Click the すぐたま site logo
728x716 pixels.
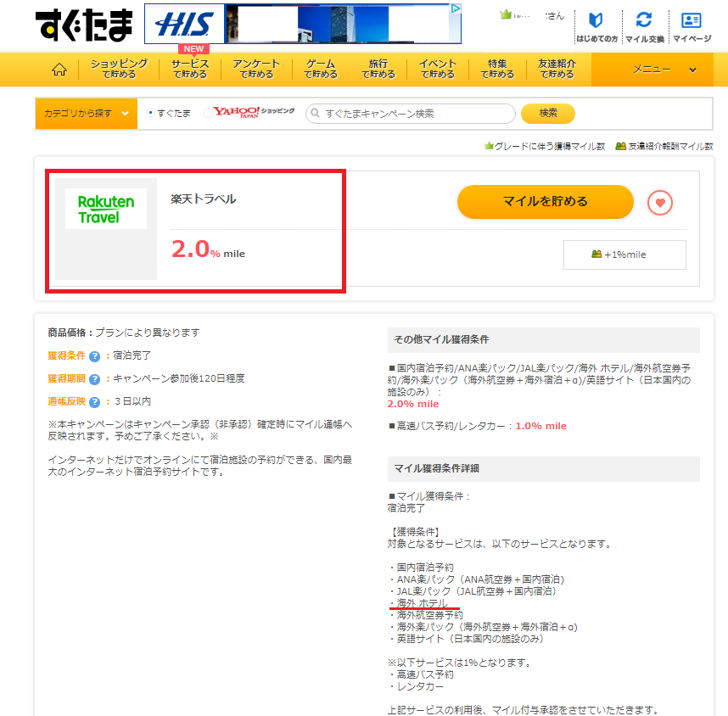coord(83,25)
